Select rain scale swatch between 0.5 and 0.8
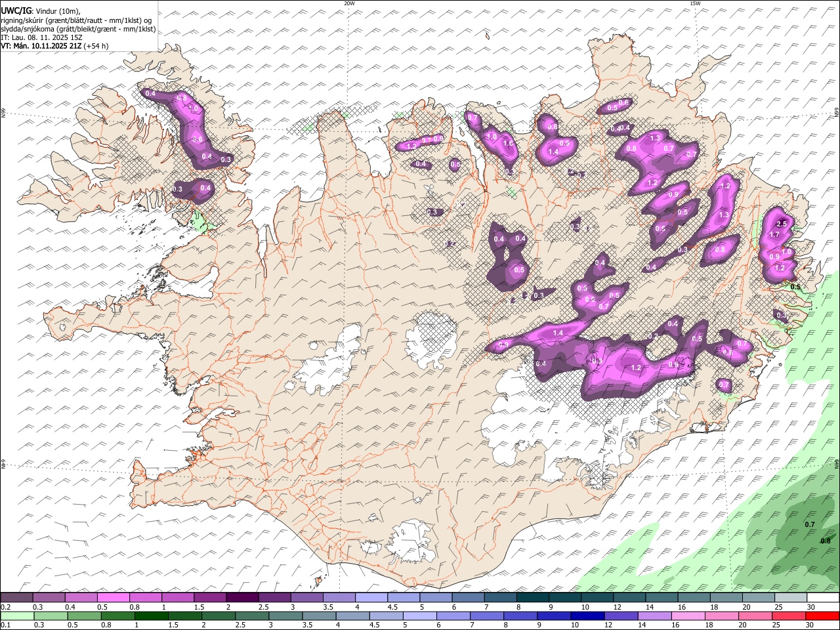This screenshot has width=840, height=630. tap(83, 616)
